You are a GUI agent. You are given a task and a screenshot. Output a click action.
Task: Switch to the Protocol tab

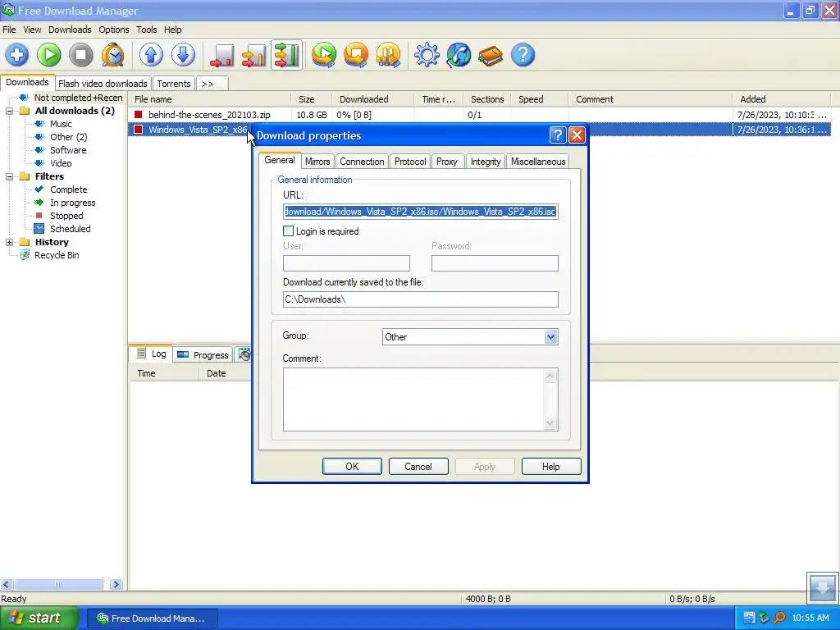coord(410,162)
